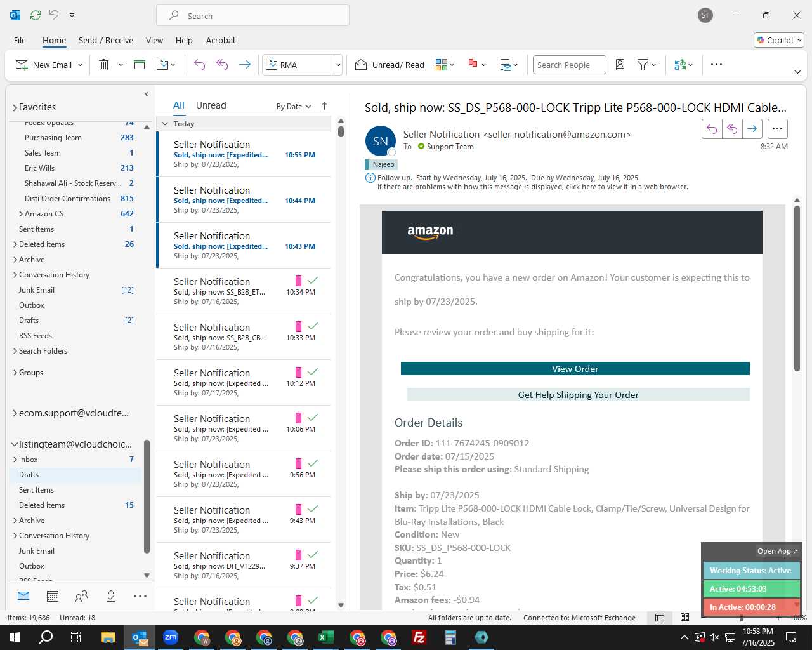Toggle Unread/Read for the message

click(390, 65)
